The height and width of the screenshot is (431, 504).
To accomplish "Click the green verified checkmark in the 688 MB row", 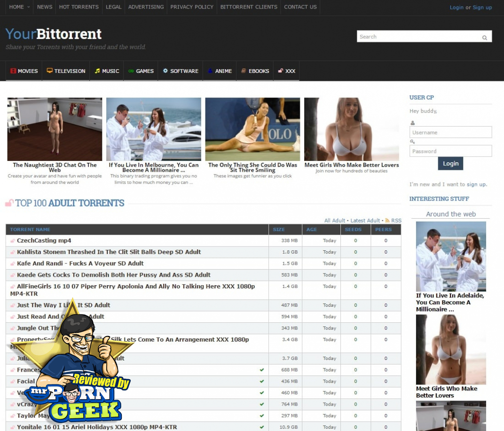I will [262, 370].
